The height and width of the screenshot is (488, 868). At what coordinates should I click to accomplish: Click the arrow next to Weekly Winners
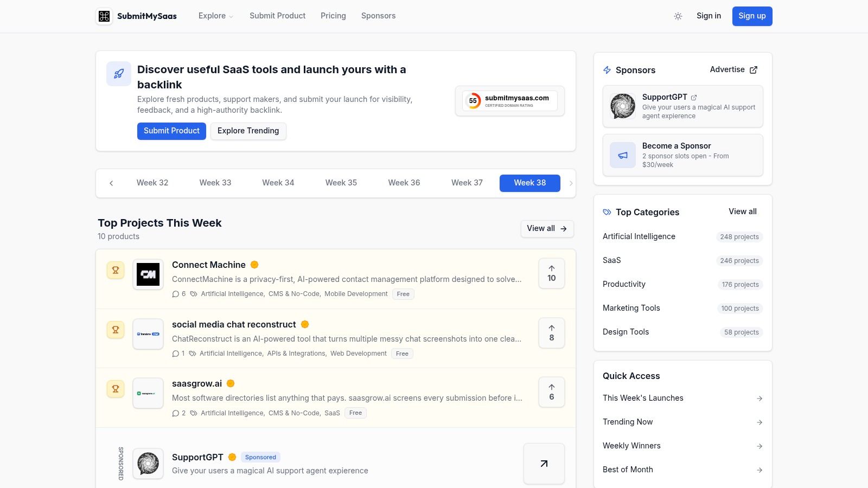coord(759,446)
